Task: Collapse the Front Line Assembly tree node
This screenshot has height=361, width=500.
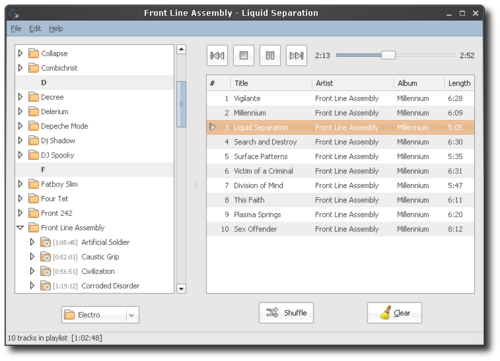Action: point(20,228)
